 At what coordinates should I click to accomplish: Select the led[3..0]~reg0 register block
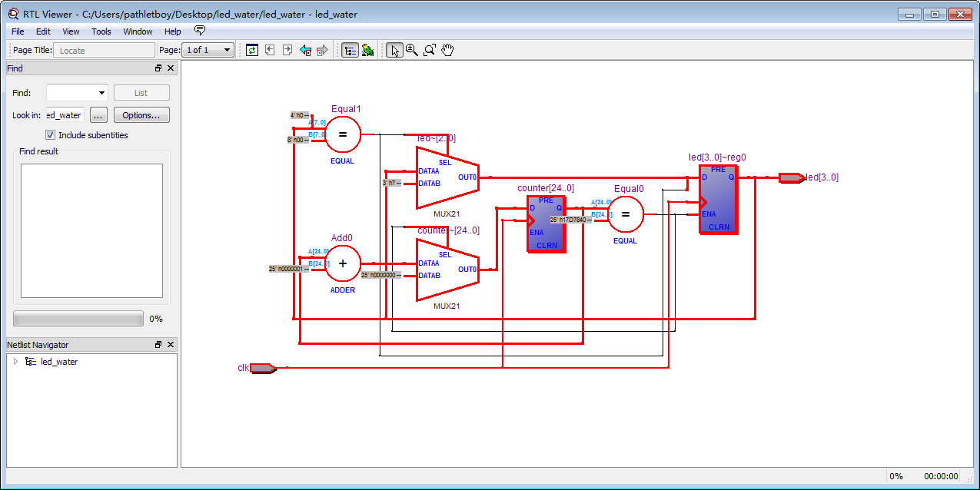(718, 199)
